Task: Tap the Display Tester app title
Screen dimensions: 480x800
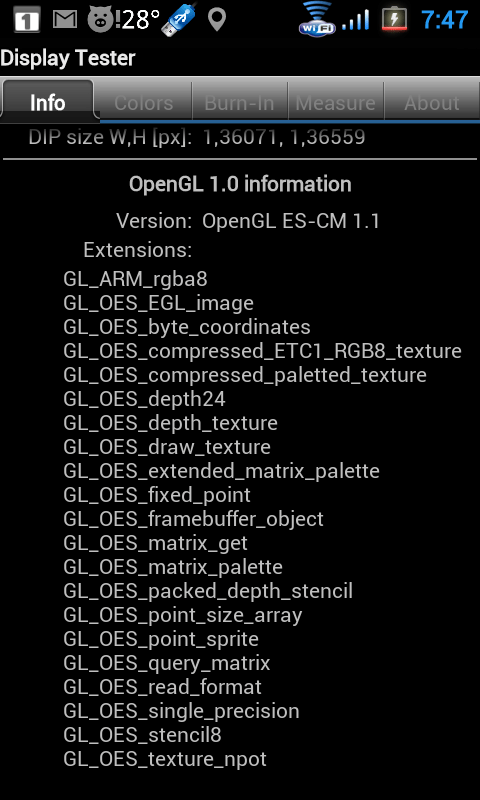Action: [x=68, y=58]
